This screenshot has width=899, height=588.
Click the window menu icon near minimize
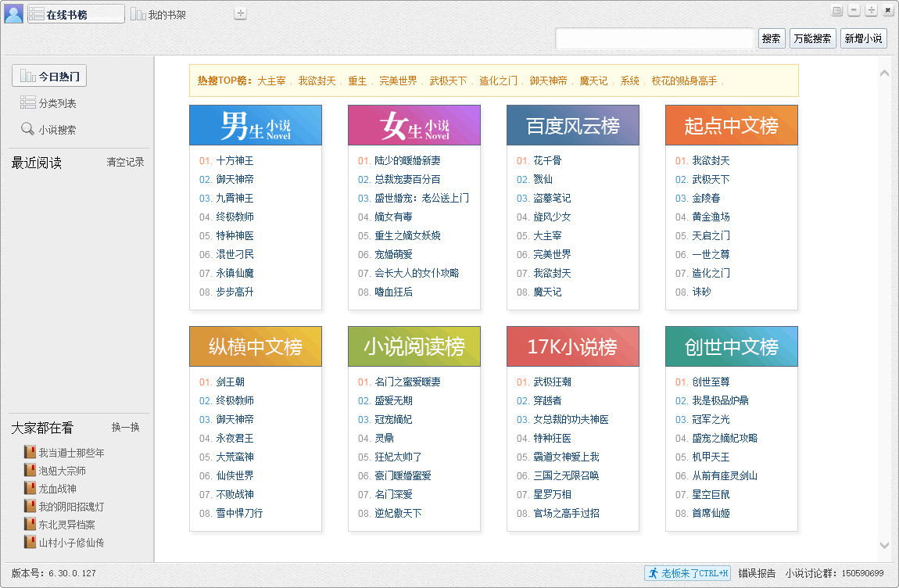pos(836,10)
